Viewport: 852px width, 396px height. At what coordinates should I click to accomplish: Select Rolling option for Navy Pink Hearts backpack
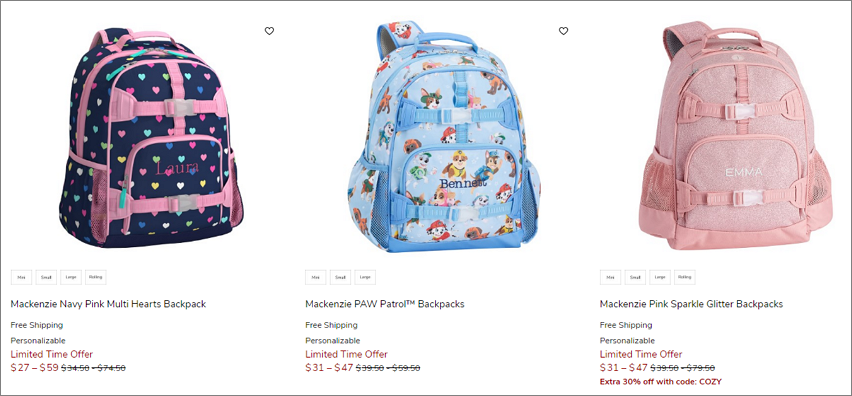pos(96,277)
